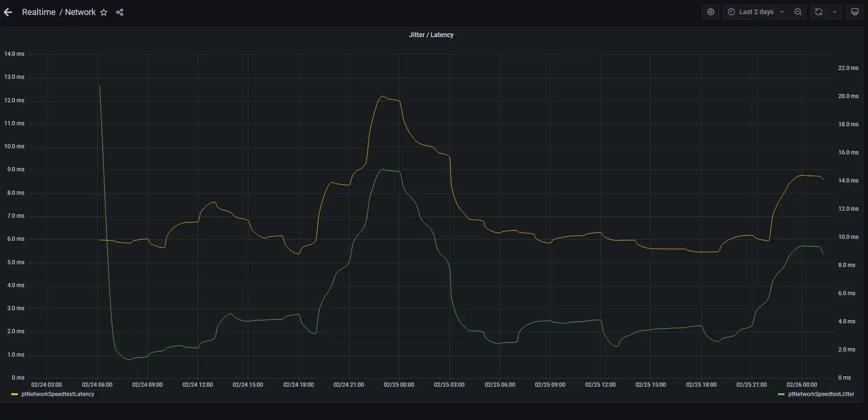The image size is (868, 420).
Task: Zoom out the time range
Action: 798,12
